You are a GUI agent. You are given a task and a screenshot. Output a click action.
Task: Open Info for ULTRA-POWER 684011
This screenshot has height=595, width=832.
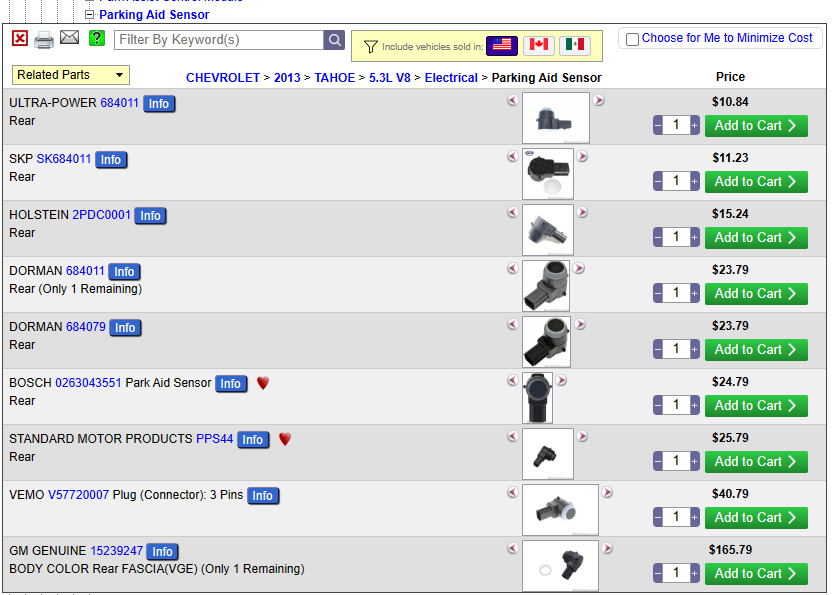159,104
